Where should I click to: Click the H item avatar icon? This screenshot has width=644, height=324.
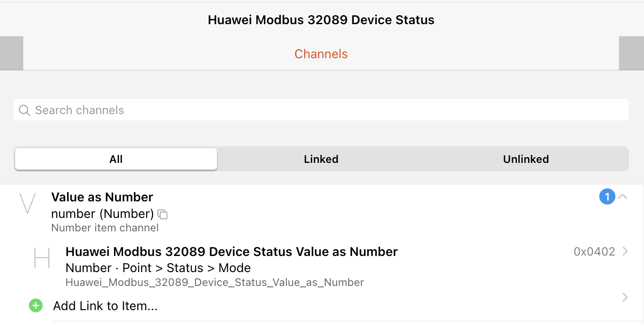(x=42, y=258)
